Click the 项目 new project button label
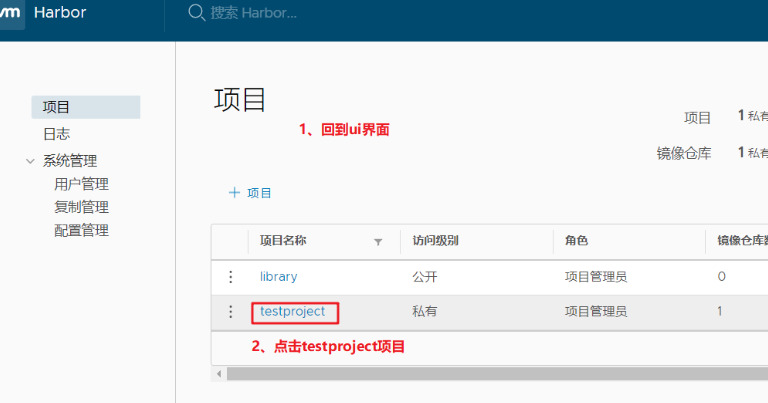The height and width of the screenshot is (403, 768). [259, 193]
